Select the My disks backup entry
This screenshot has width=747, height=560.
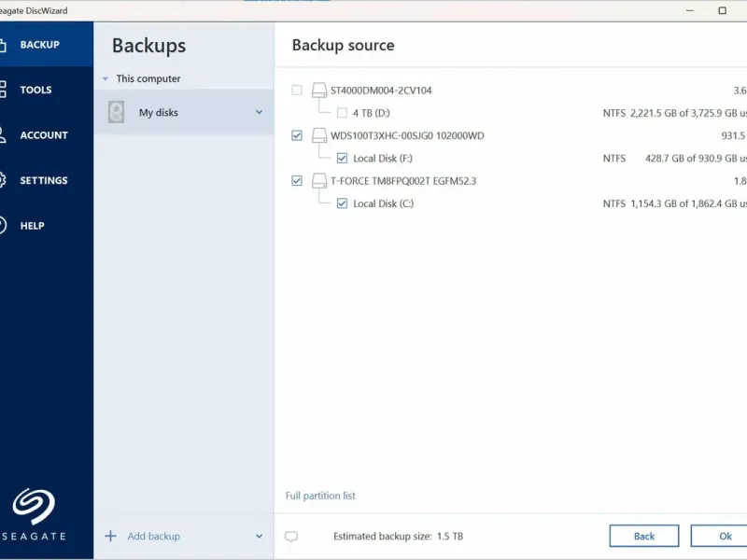[x=159, y=113]
